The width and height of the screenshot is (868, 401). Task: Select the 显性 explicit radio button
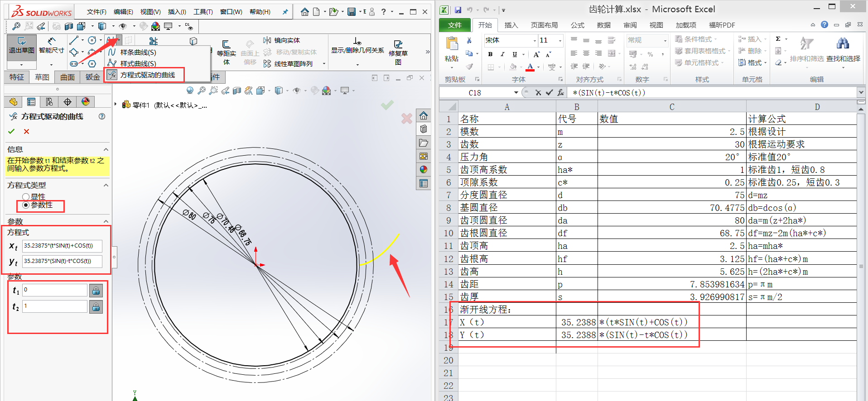[x=26, y=196]
